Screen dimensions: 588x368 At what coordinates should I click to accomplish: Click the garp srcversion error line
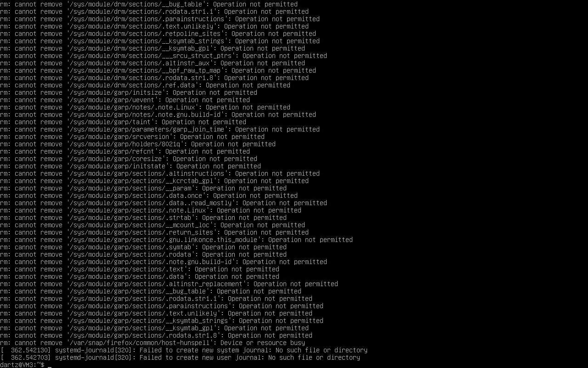(x=132, y=137)
